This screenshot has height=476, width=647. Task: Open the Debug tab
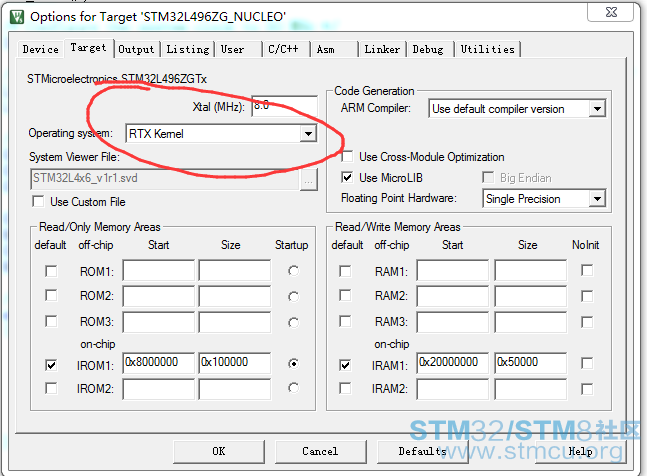[x=430, y=49]
